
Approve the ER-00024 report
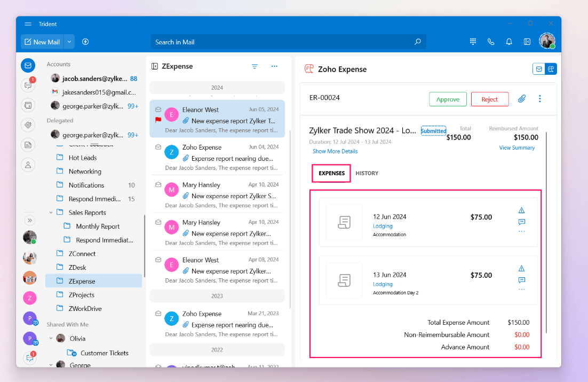point(448,99)
